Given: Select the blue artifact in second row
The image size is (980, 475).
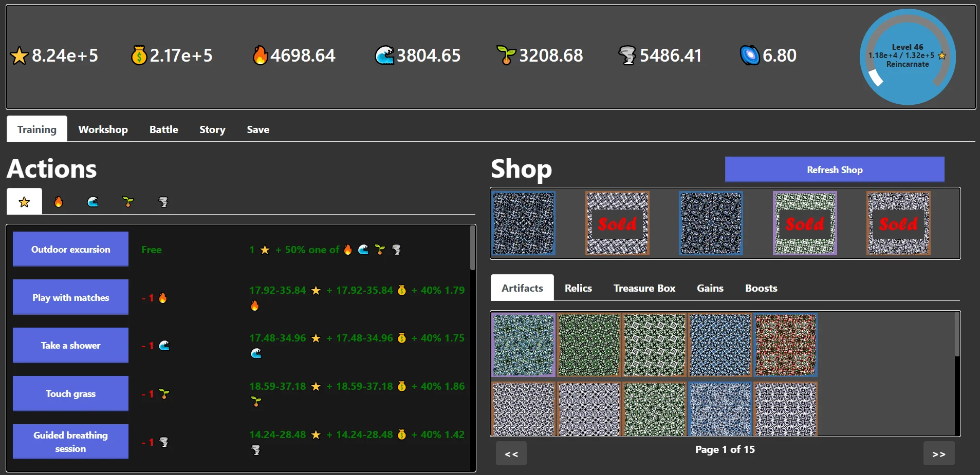Looking at the screenshot, I should tap(720, 409).
